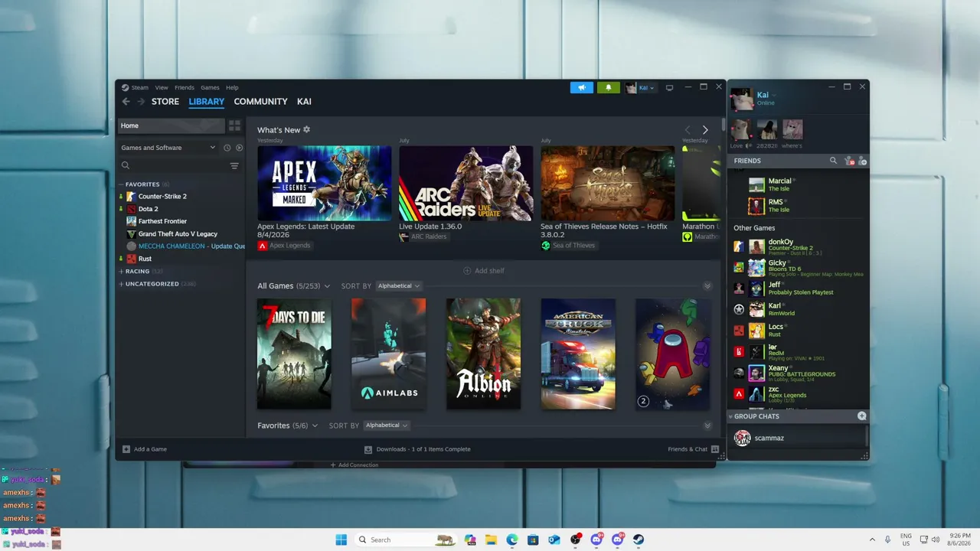Open the Help menu
The image size is (980, 551).
tap(232, 87)
